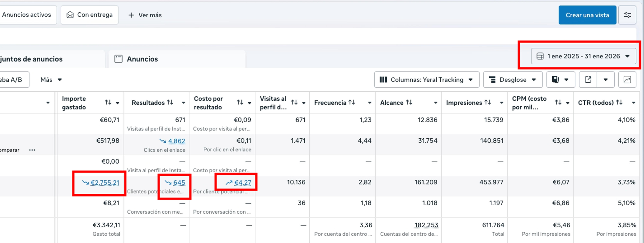Apply the Con entrega filter

(90, 15)
